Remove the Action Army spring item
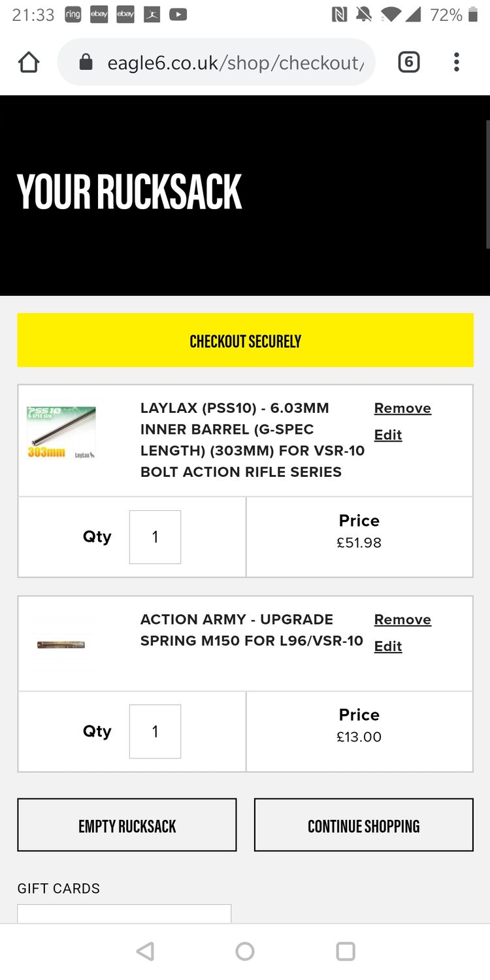The width and height of the screenshot is (490, 980). [x=402, y=619]
